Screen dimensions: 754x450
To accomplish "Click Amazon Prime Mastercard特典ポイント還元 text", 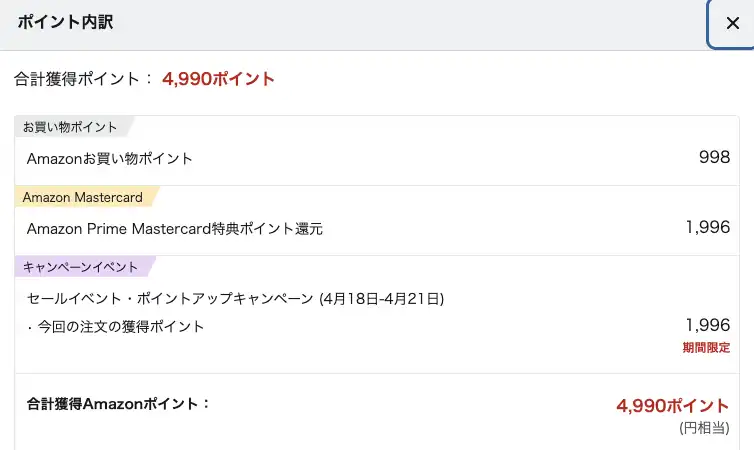I will (175, 228).
